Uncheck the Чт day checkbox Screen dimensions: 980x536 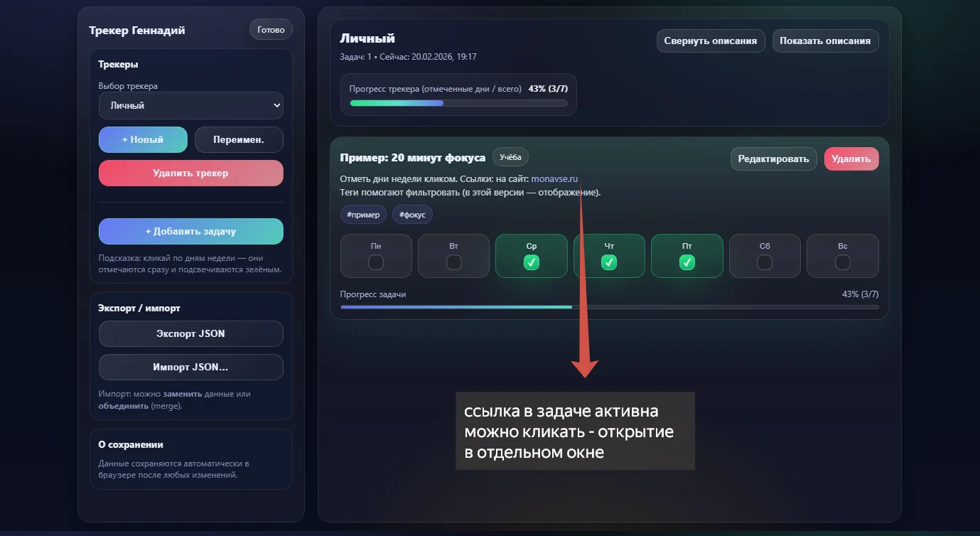click(x=609, y=262)
